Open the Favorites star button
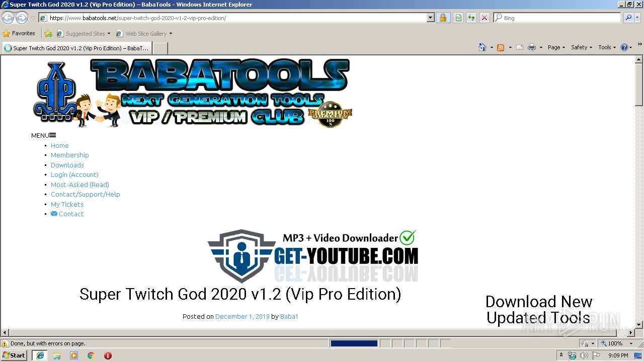This screenshot has width=644, height=362. coord(19,33)
